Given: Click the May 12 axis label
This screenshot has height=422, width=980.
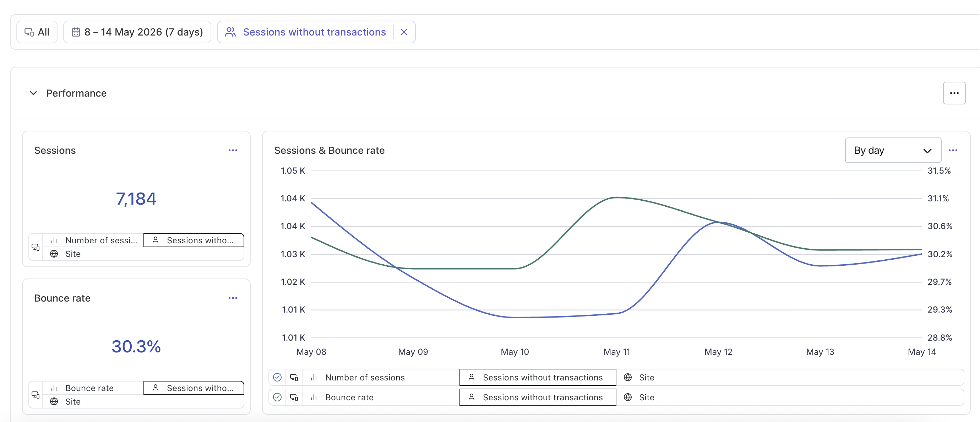Looking at the screenshot, I should click(x=718, y=352).
